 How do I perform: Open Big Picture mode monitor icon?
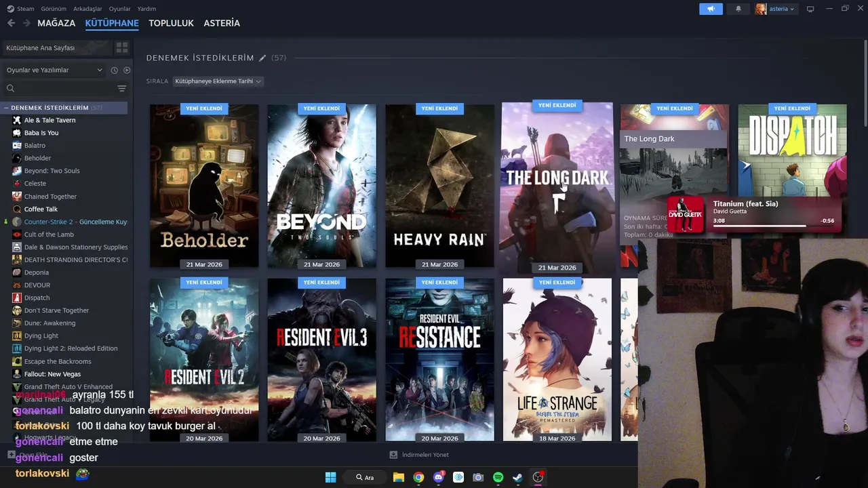pyautogui.click(x=810, y=9)
